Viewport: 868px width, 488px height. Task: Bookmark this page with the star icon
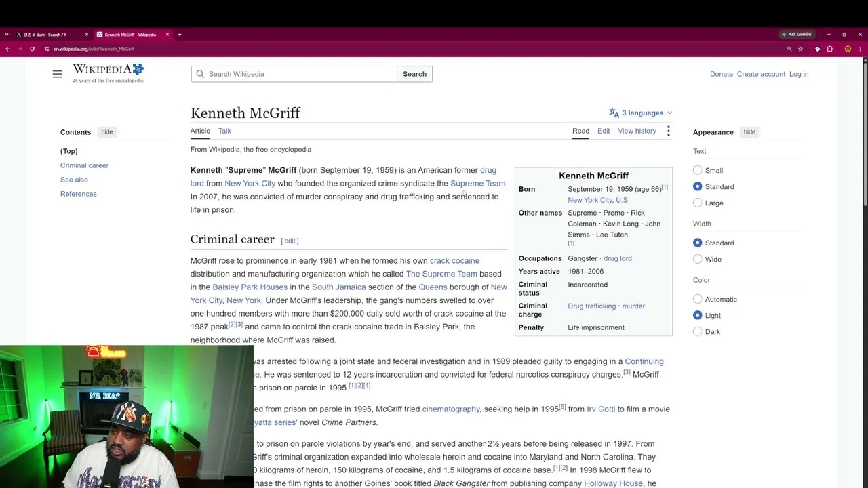click(x=800, y=49)
